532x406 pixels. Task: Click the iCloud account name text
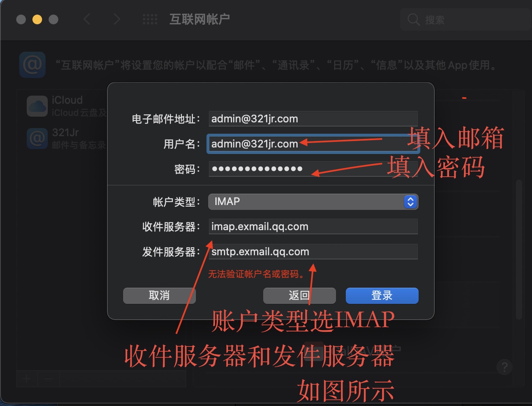[x=67, y=100]
